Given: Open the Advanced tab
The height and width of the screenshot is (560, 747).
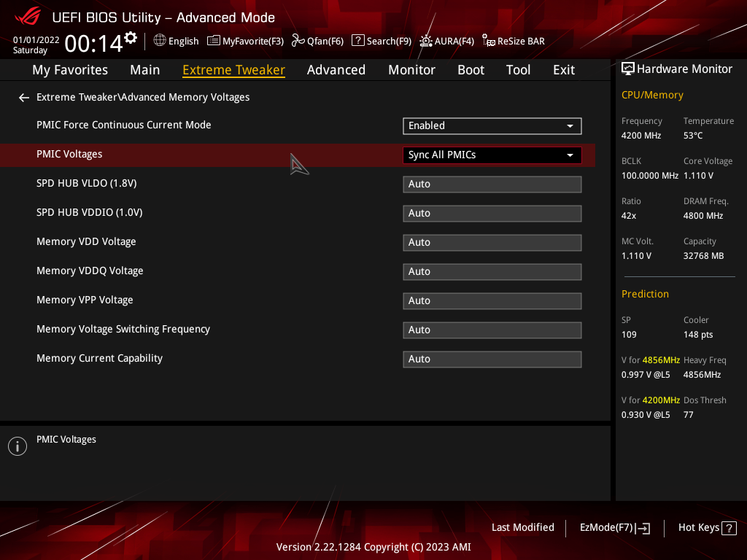Looking at the screenshot, I should pyautogui.click(x=336, y=70).
